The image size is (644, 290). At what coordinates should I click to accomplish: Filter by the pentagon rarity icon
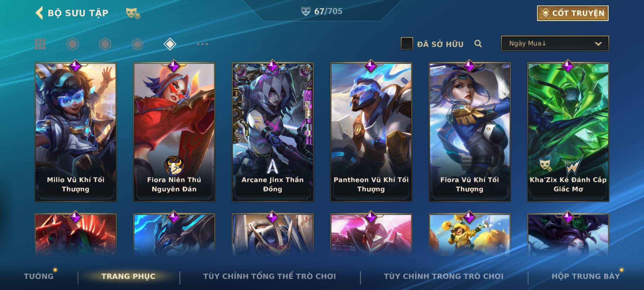pyautogui.click(x=137, y=44)
